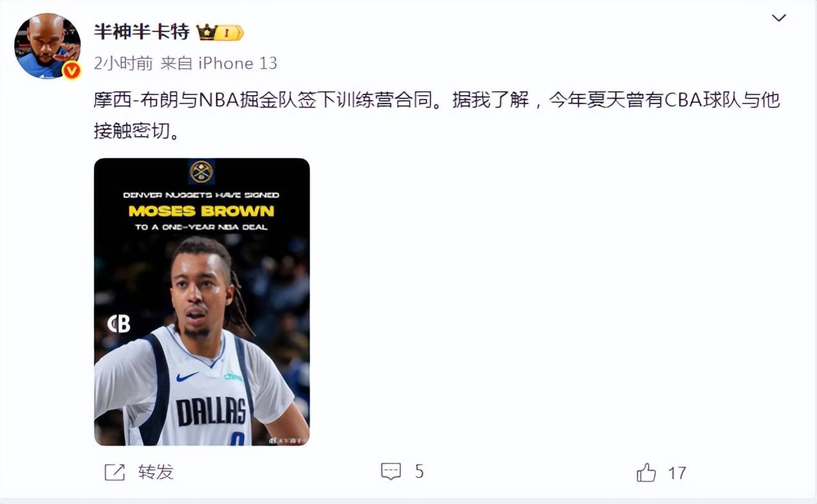Open the Moses Brown image thumbnail

(x=202, y=301)
